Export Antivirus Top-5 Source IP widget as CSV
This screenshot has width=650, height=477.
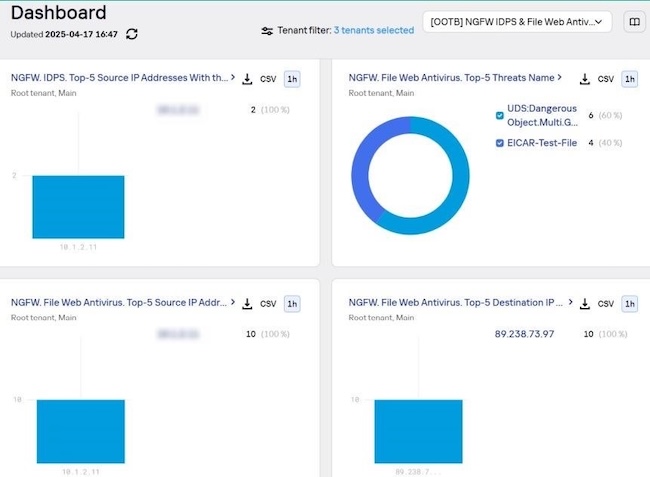[x=268, y=304]
